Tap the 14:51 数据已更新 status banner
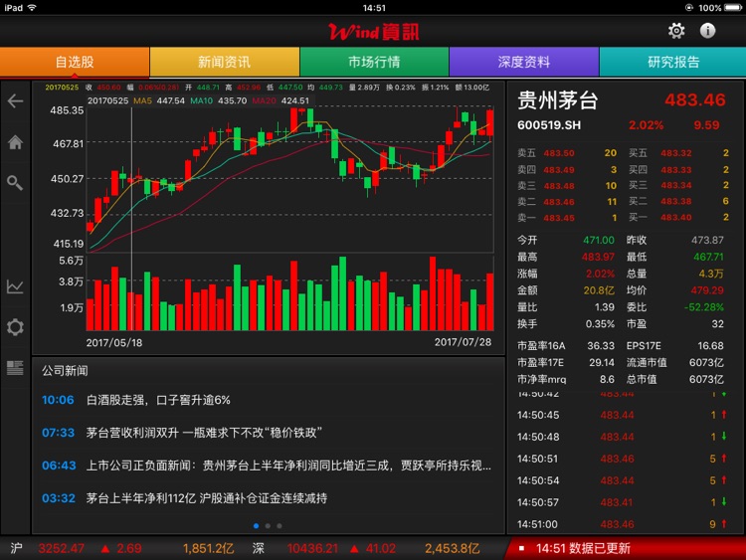This screenshot has width=746, height=560. (626, 549)
